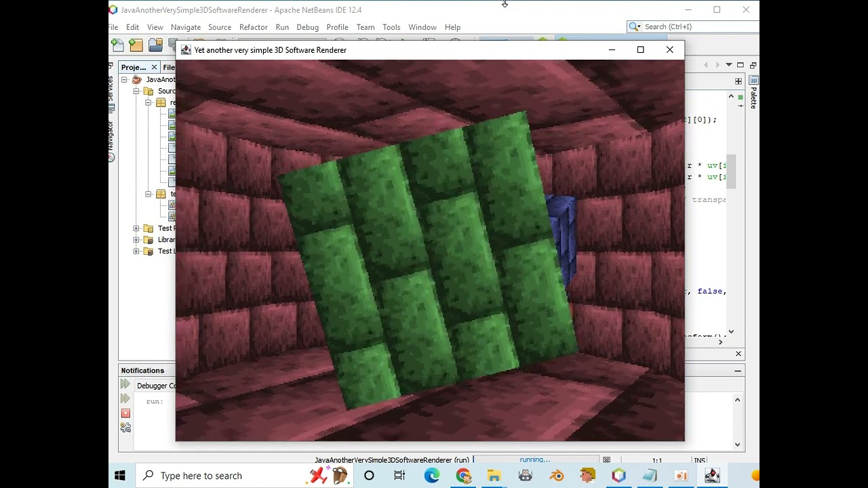
Task: Open the Window menu
Action: tap(422, 27)
